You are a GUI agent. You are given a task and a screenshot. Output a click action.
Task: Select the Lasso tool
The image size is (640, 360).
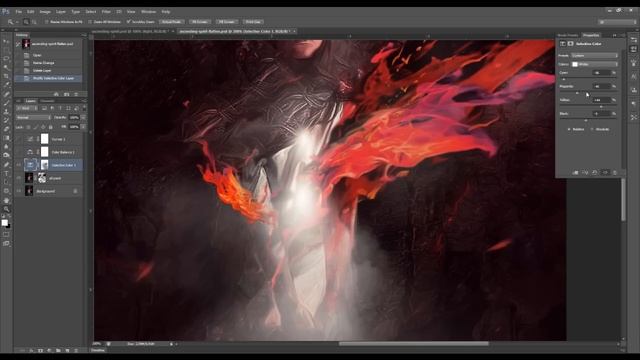click(x=6, y=59)
